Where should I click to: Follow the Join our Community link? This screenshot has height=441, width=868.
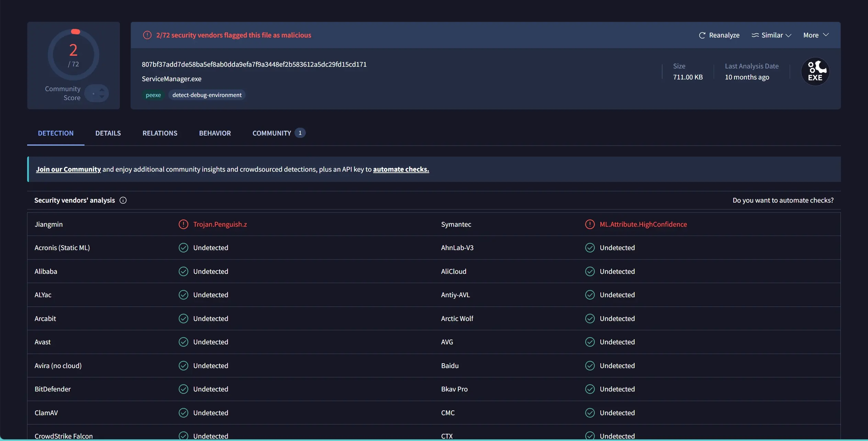[x=68, y=169]
